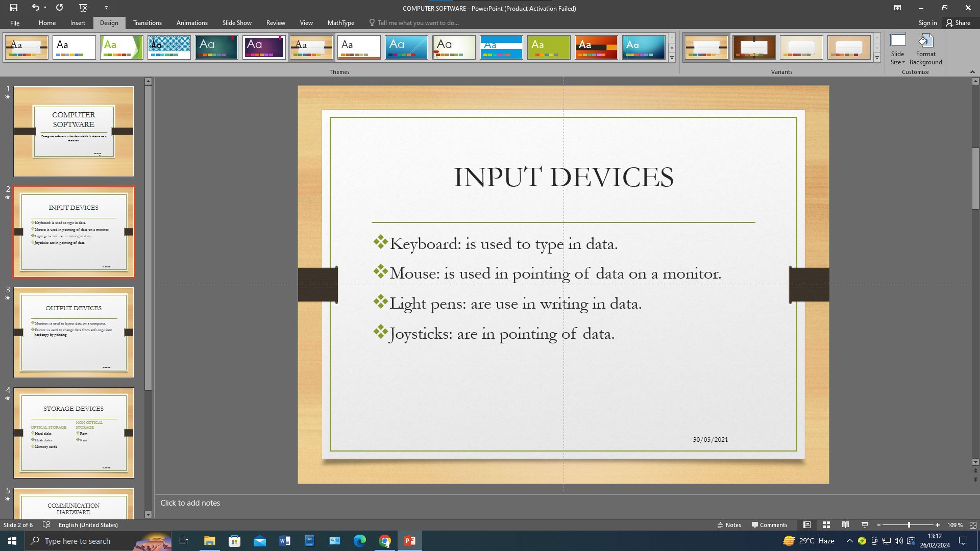
Task: Click Sign in link
Action: [x=927, y=23]
